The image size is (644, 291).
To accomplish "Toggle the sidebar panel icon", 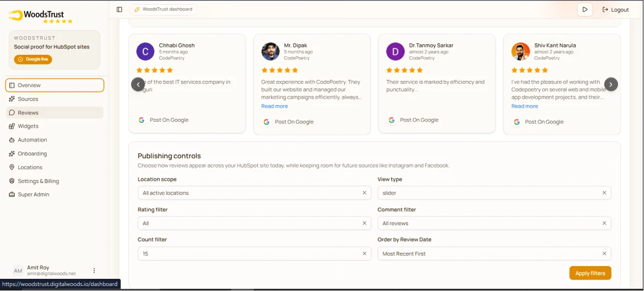I will (x=120, y=9).
